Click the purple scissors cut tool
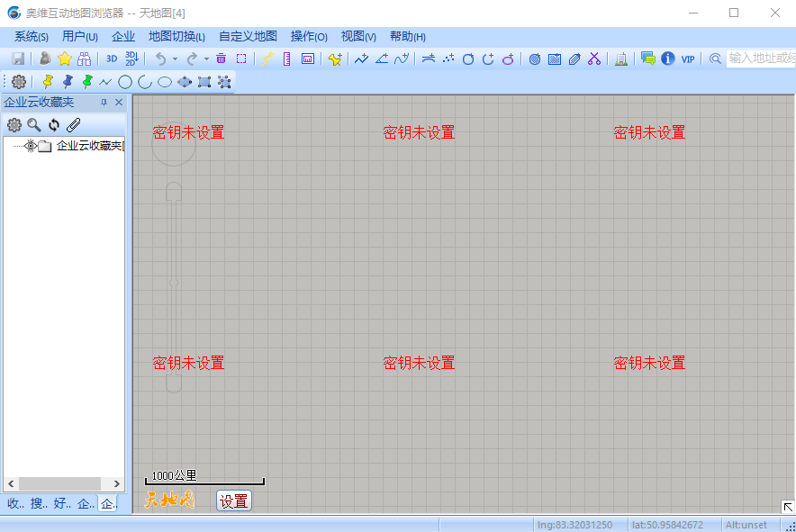The width and height of the screenshot is (796, 532). 594,59
